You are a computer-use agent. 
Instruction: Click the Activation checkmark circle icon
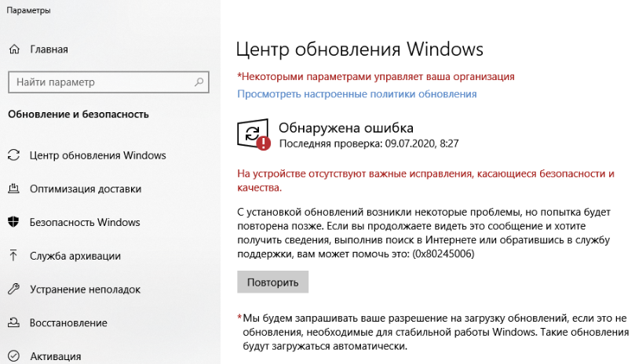click(x=14, y=356)
